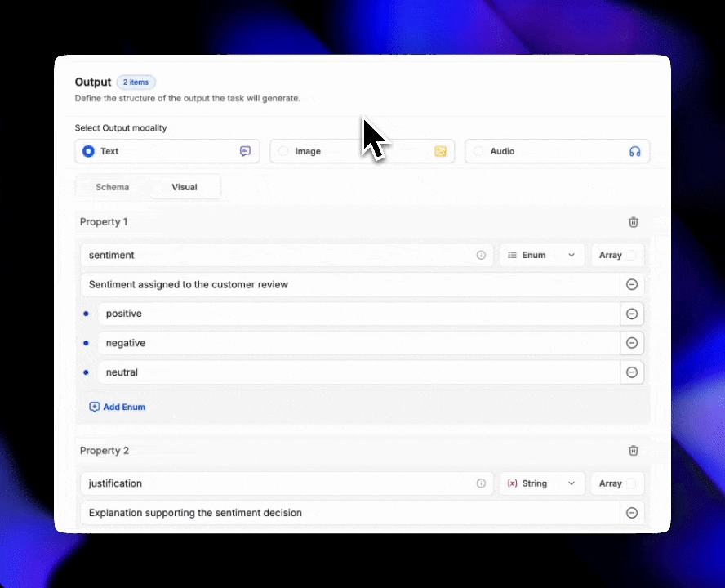Edit the negative enum value field
This screenshot has height=588, width=725.
coord(358,343)
